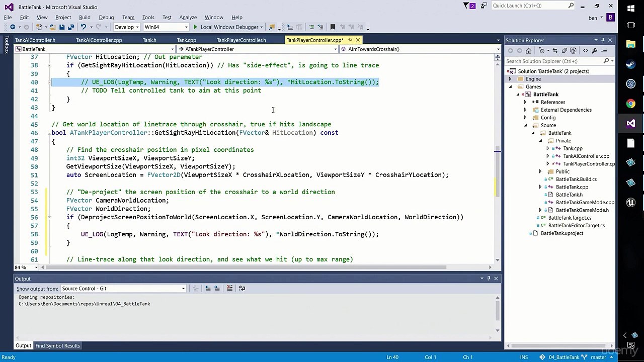
Task: Switch to the TankAIController.h tab
Action: coord(35,40)
